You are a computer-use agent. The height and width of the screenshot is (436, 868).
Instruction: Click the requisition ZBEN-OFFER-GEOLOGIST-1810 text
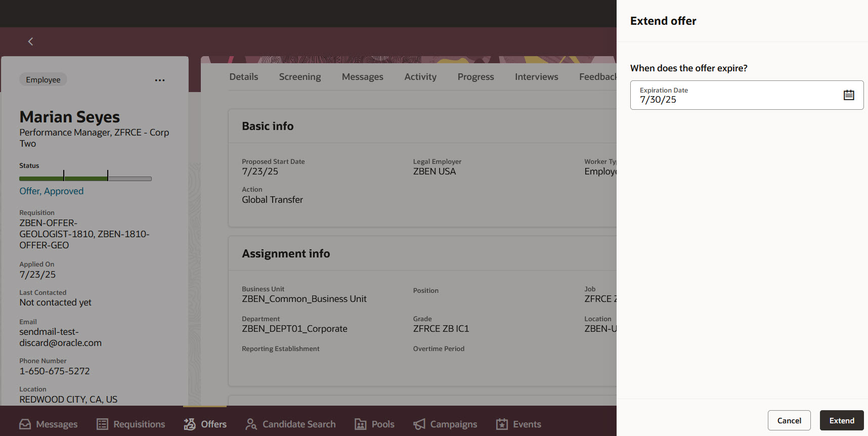[x=84, y=234]
